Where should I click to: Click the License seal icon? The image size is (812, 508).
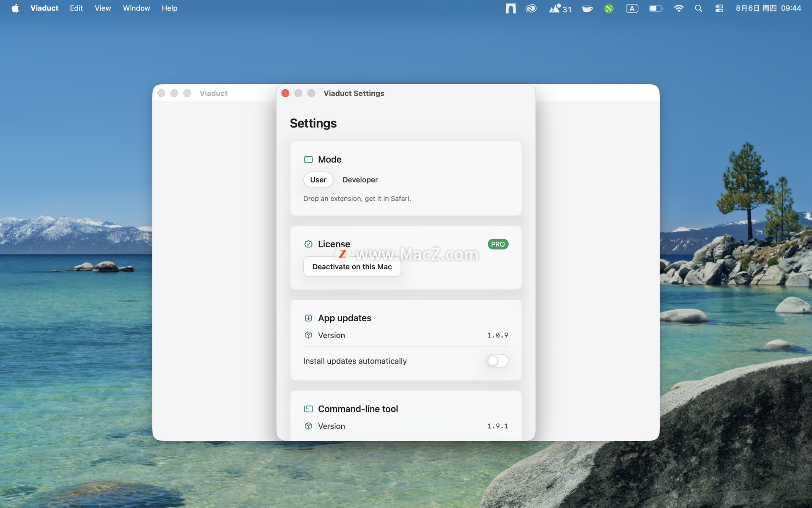pyautogui.click(x=308, y=244)
